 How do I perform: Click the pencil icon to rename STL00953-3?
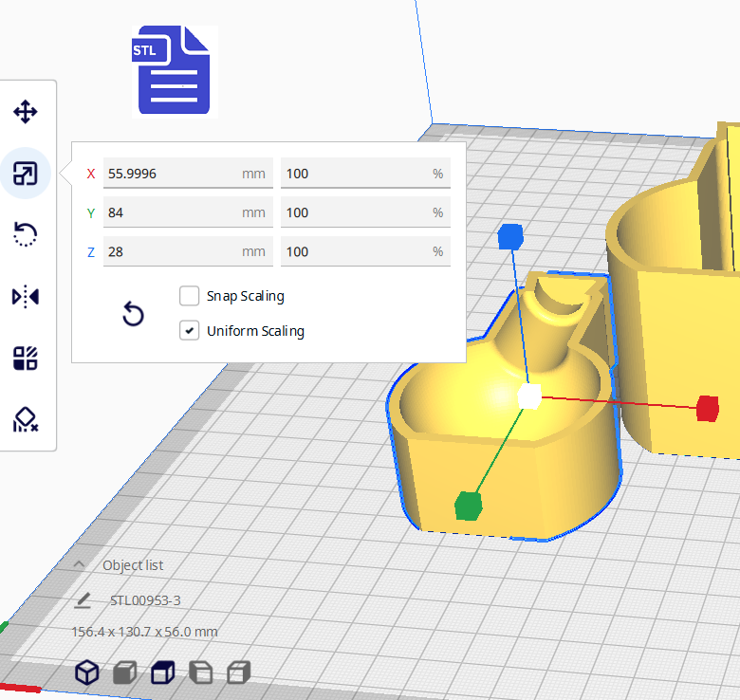click(83, 600)
